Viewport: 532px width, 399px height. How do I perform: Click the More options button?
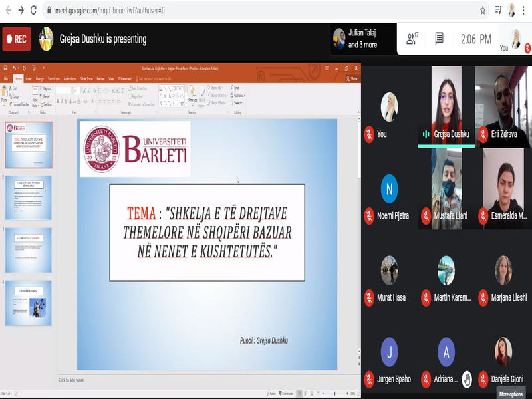(511, 394)
